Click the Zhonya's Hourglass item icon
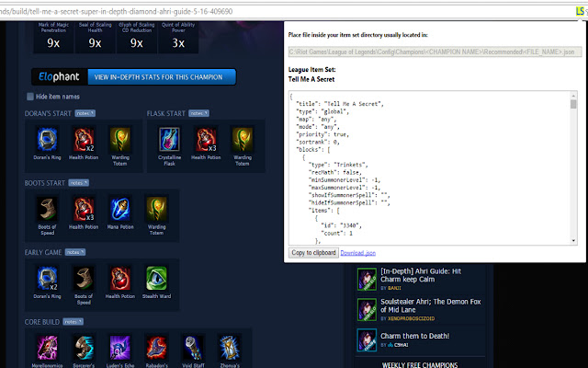588x368 pixels. pos(230,348)
